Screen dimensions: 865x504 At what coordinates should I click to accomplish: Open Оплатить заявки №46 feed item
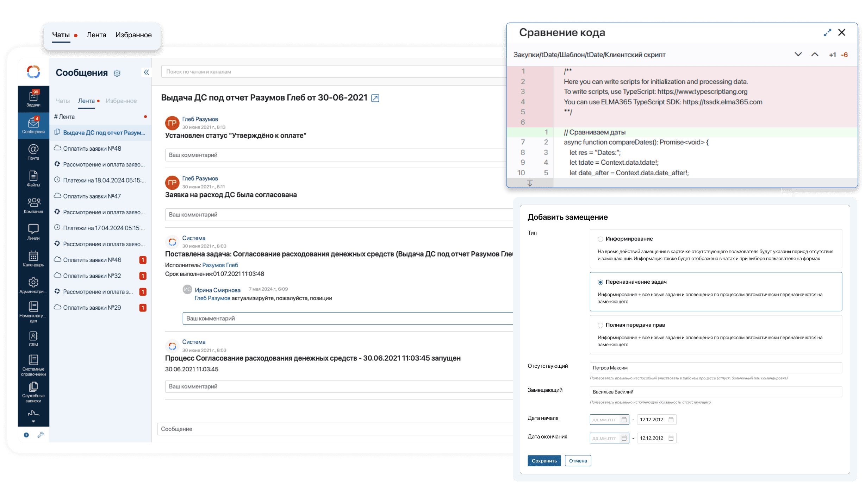click(x=100, y=260)
